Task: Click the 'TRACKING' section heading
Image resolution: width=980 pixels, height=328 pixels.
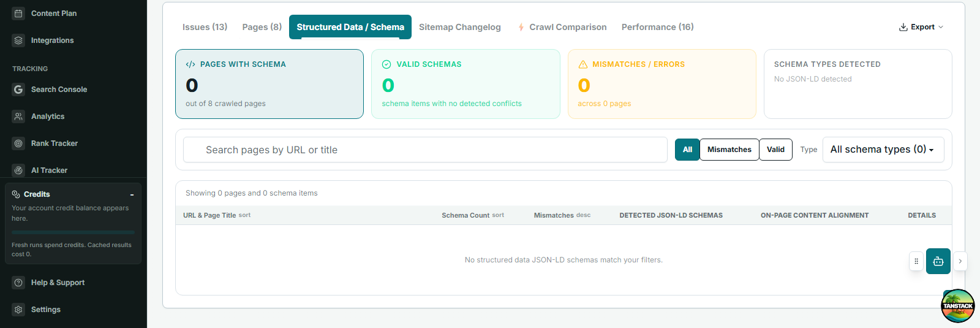Action: point(30,69)
